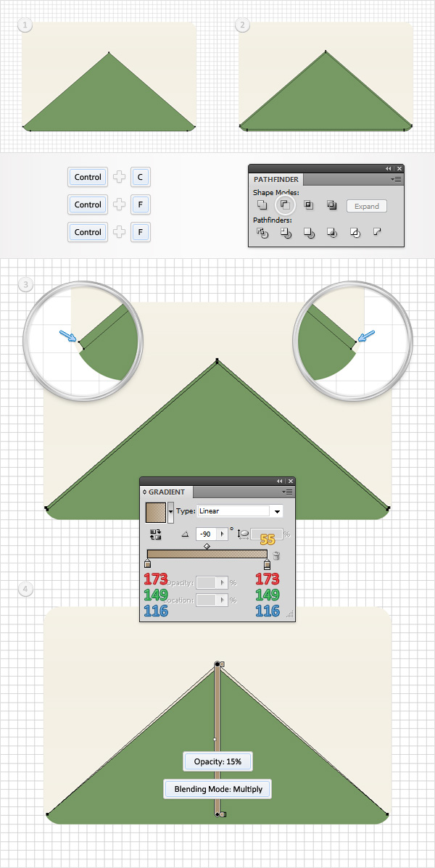Viewport: 435px width, 868px height.
Task: Collapse the Pathfinder panel with double arrows
Action: coord(389,168)
